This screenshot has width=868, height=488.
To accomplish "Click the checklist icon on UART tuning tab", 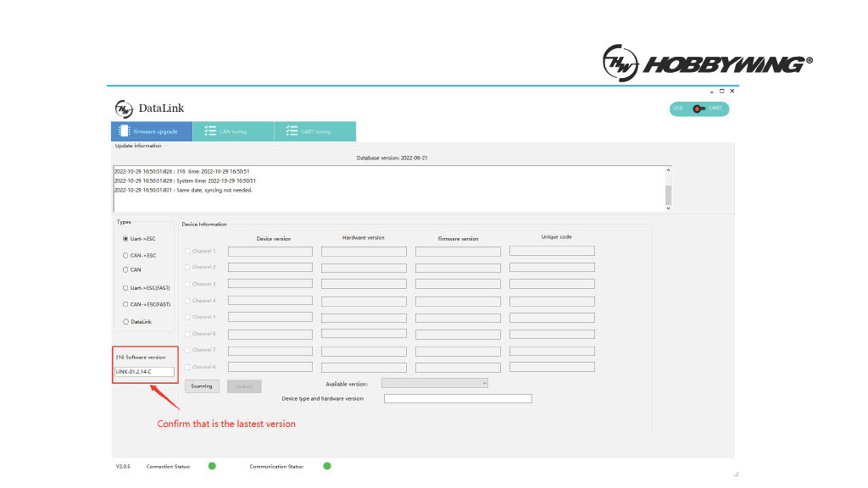I will click(x=292, y=131).
